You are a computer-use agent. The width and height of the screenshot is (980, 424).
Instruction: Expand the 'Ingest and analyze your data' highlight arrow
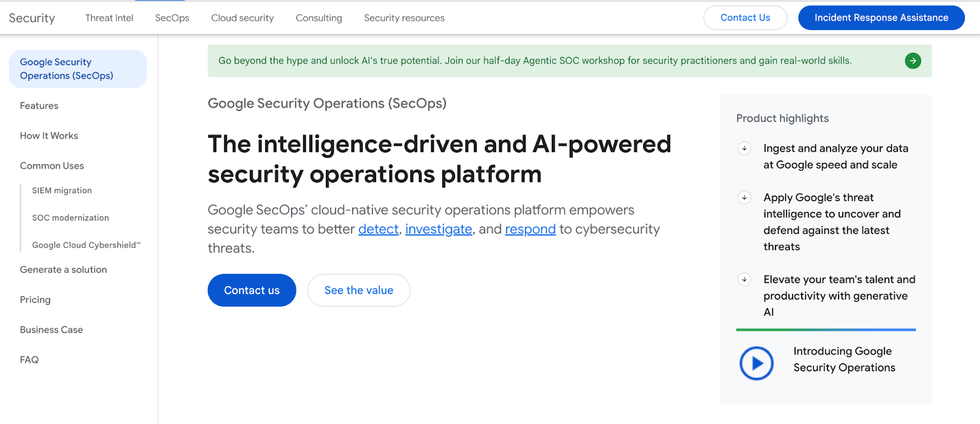[x=744, y=148]
